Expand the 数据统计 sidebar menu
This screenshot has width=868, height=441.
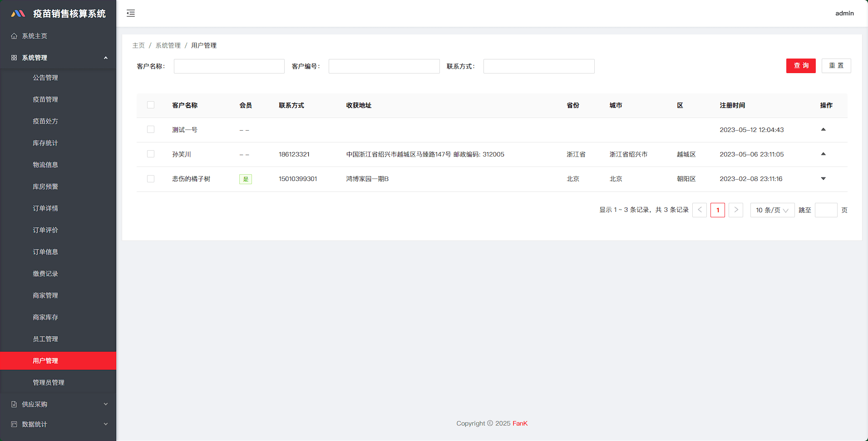pos(58,424)
